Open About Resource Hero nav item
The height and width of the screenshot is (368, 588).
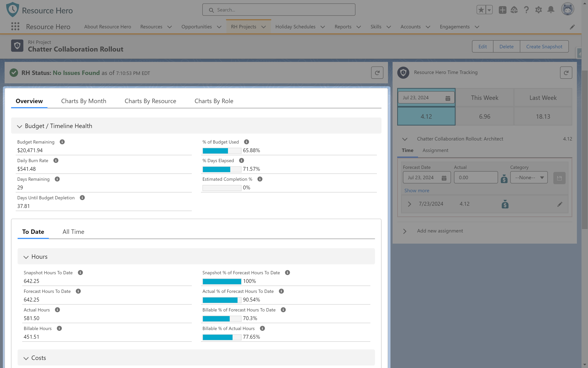[x=108, y=26]
